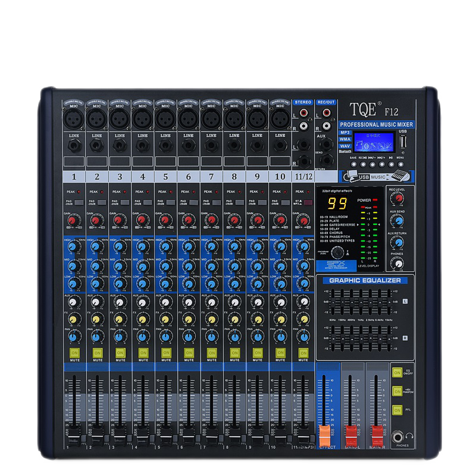Toggle the MUTE ON button for channel 4
The height and width of the screenshot is (476, 476).
point(143,353)
